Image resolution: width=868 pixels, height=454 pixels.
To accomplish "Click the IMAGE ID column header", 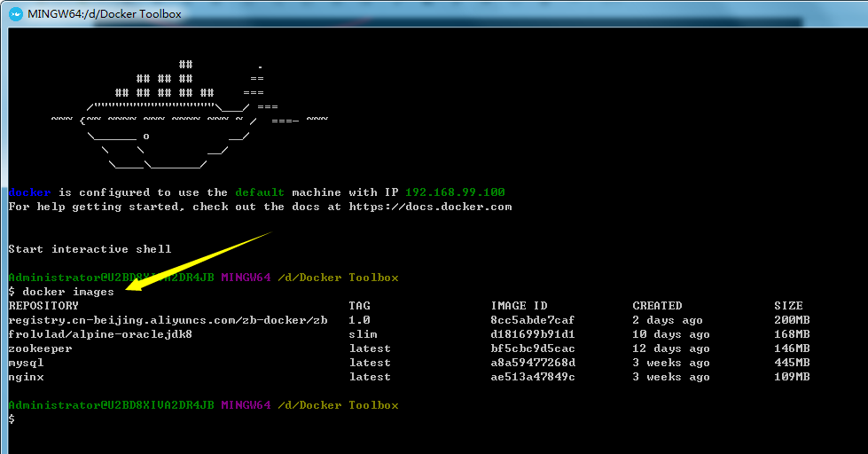I will (x=519, y=306).
